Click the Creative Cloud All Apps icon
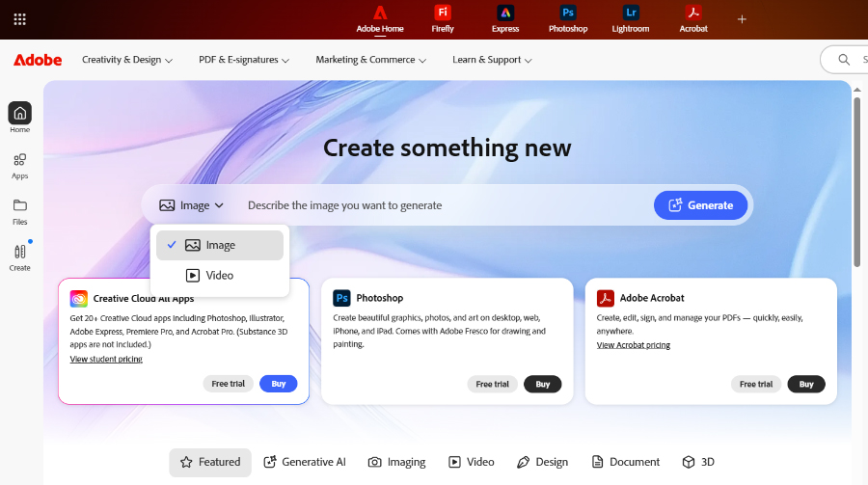This screenshot has width=868, height=485. coord(79,298)
